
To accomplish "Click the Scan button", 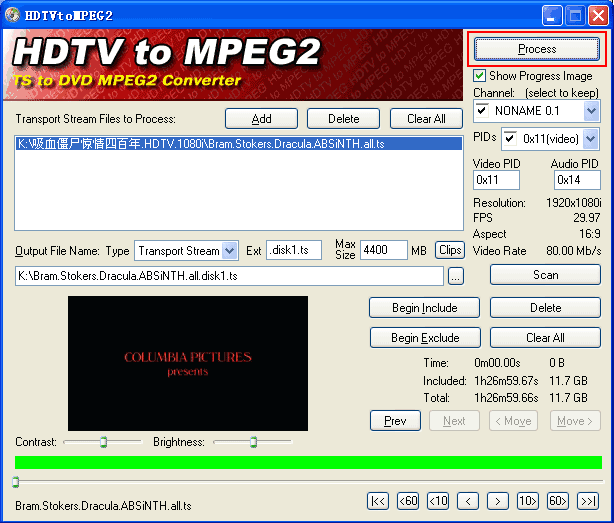I will point(545,275).
